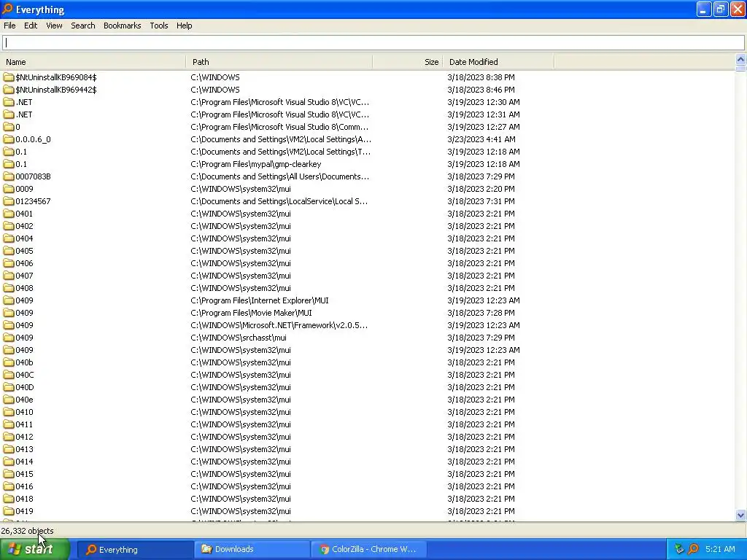
Task: Click folder icon of .NET dated 12:31 AM
Action: coord(9,114)
